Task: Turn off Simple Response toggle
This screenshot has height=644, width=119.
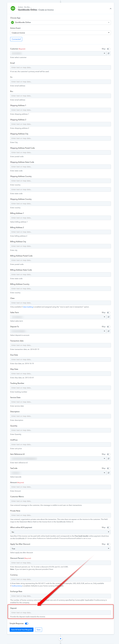Action: pyautogui.click(x=27, y=624)
